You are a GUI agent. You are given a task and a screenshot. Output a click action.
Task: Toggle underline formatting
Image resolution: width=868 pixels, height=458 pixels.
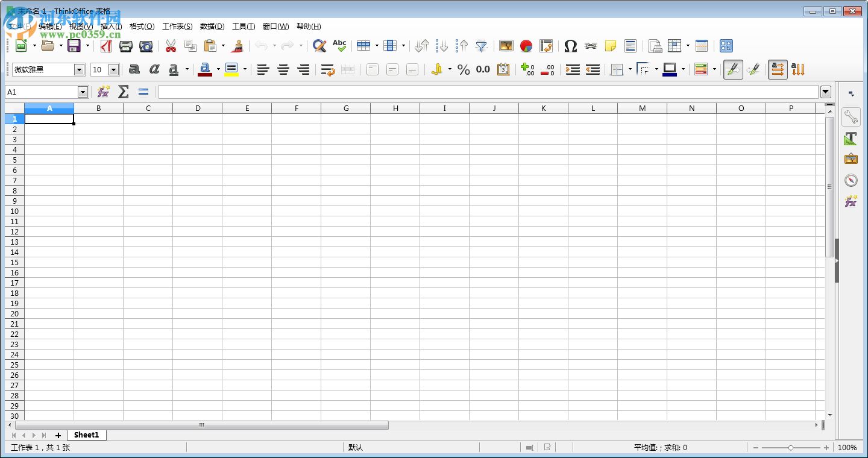click(x=174, y=69)
